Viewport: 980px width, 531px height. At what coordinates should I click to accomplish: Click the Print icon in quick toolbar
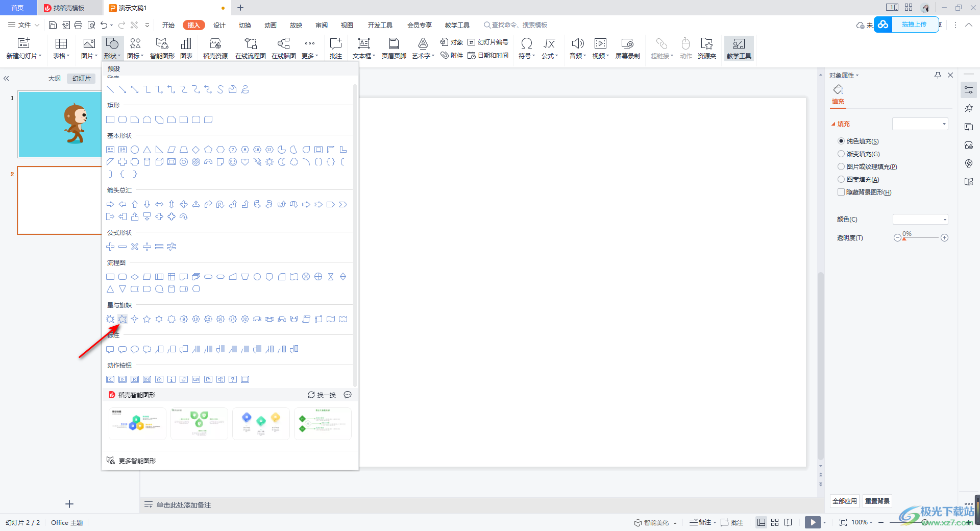pyautogui.click(x=78, y=25)
